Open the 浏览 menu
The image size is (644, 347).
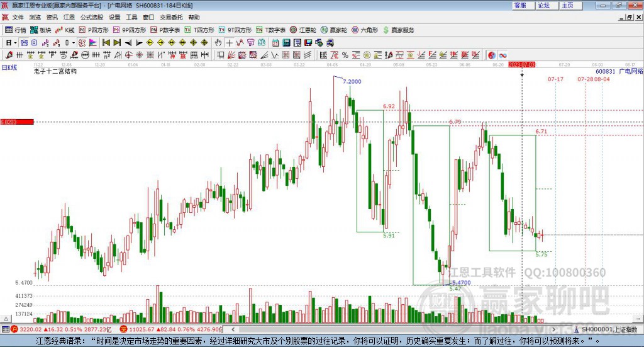click(x=35, y=17)
